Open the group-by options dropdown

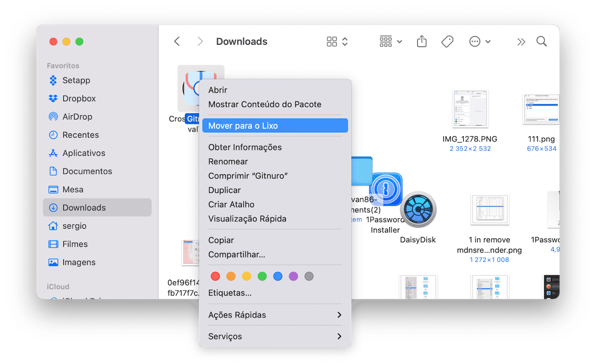(x=391, y=42)
